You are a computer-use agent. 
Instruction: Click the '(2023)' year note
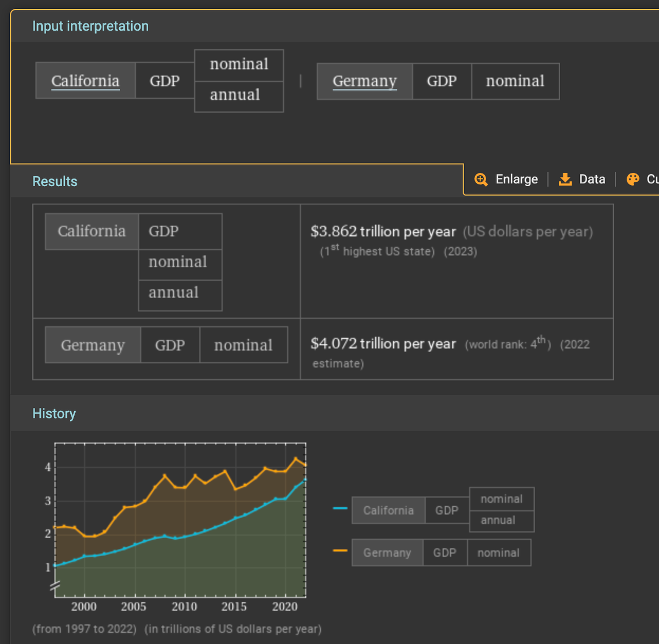coord(460,251)
